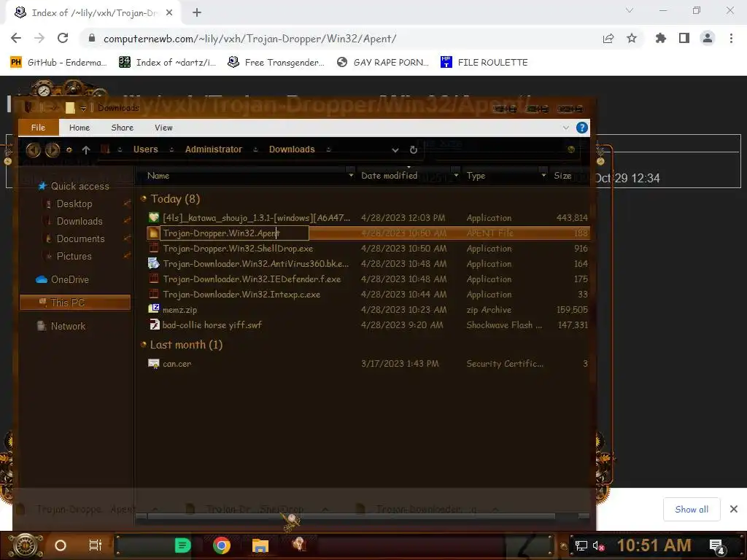
Task: Bookmark this page with the star icon
Action: [x=632, y=38]
